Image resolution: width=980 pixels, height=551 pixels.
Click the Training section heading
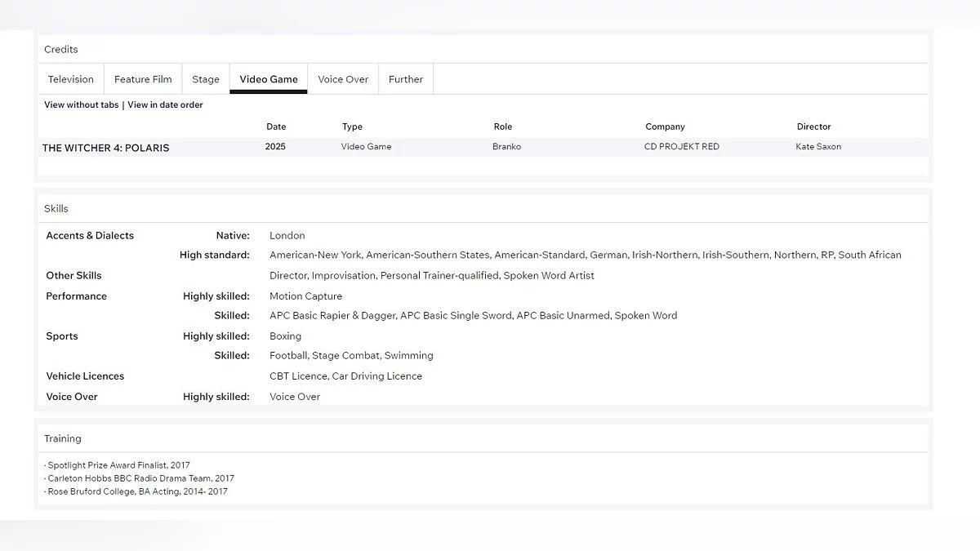(63, 438)
